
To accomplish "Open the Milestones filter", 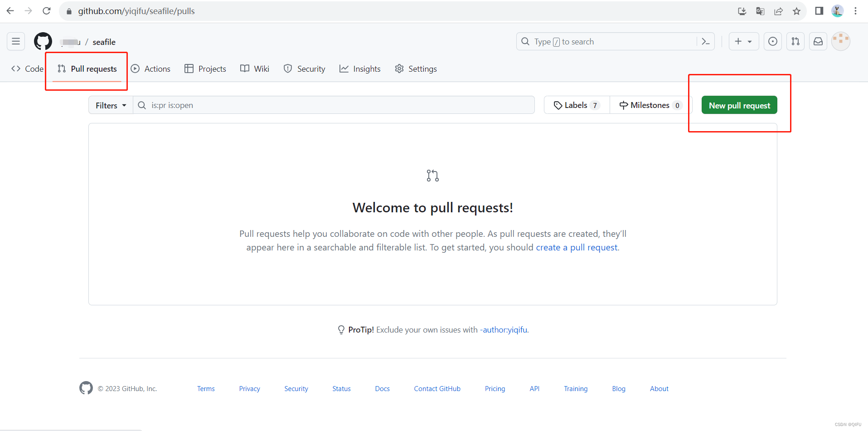I will tap(650, 105).
